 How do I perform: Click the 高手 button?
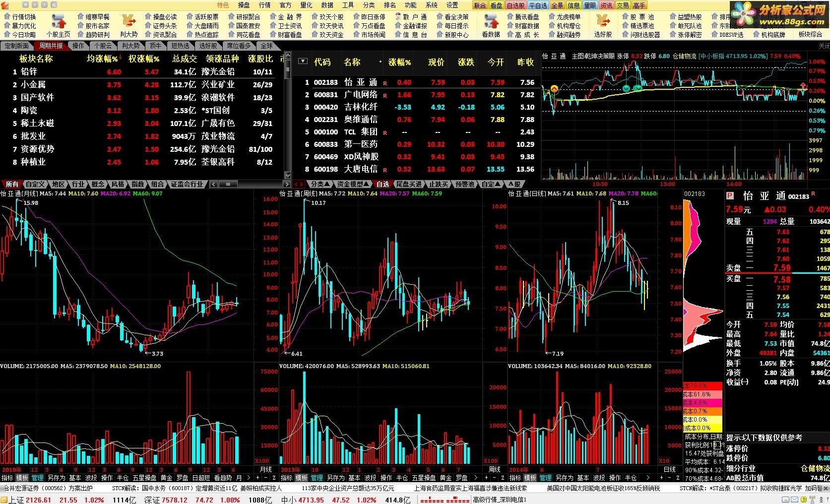(639, 5)
